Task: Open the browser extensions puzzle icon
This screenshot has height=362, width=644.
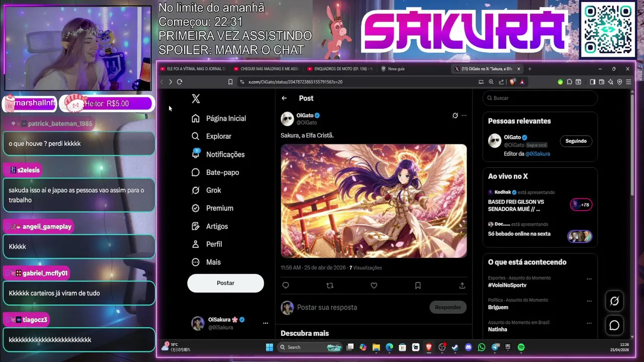Action: [569, 82]
